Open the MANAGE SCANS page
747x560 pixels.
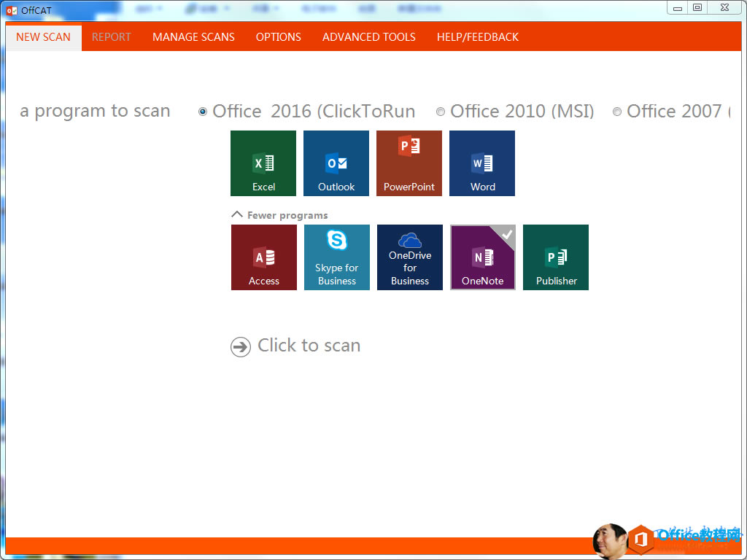193,36
